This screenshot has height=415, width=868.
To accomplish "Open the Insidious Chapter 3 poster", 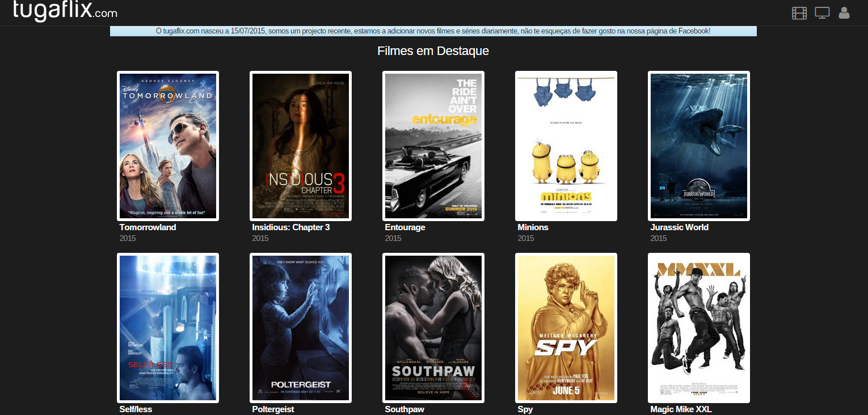I will [301, 146].
